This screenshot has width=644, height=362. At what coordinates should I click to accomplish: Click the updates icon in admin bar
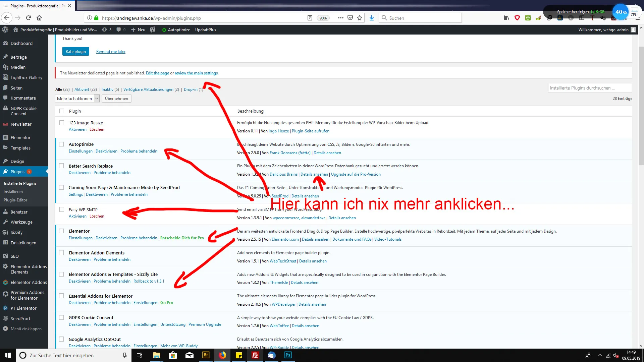tap(105, 30)
